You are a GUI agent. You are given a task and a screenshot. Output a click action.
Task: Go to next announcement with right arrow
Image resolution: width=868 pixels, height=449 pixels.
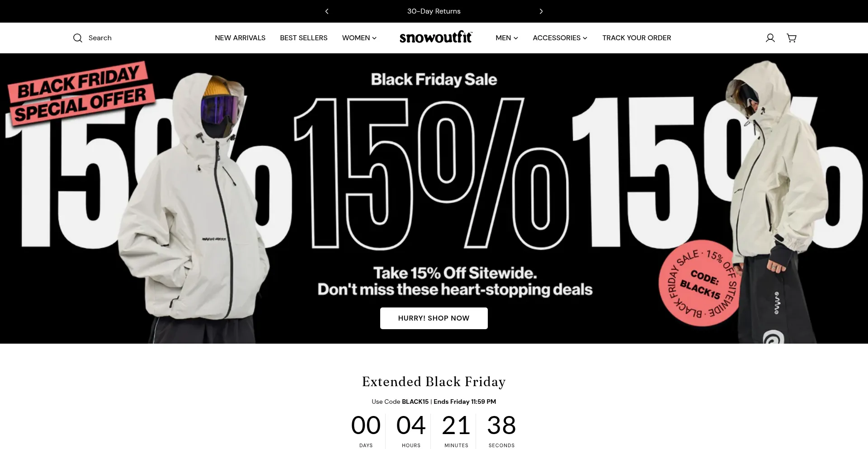tap(541, 11)
